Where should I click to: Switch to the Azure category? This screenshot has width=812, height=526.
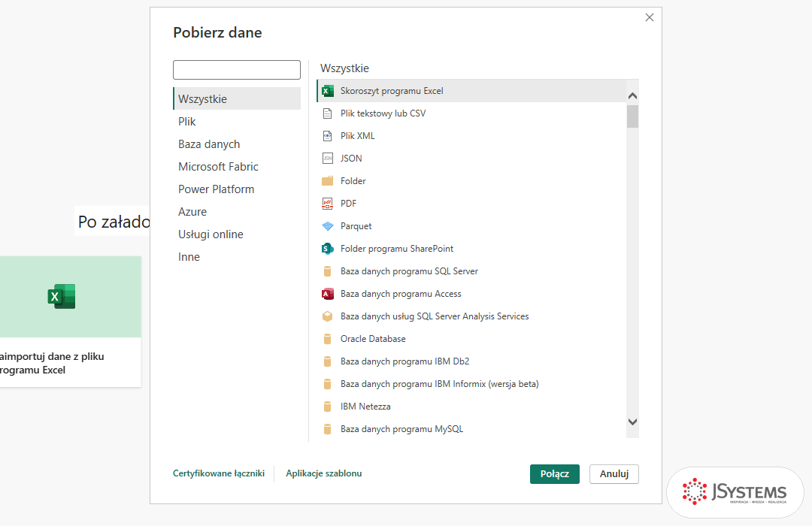237,212
